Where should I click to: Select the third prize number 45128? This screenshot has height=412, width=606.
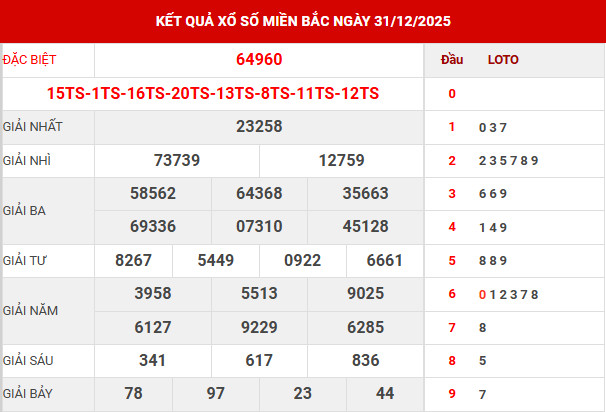[366, 227]
